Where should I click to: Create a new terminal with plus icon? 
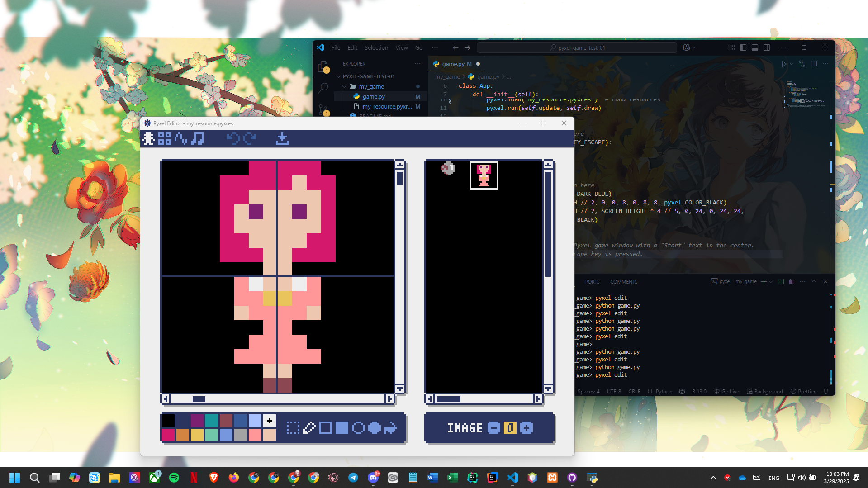click(764, 281)
